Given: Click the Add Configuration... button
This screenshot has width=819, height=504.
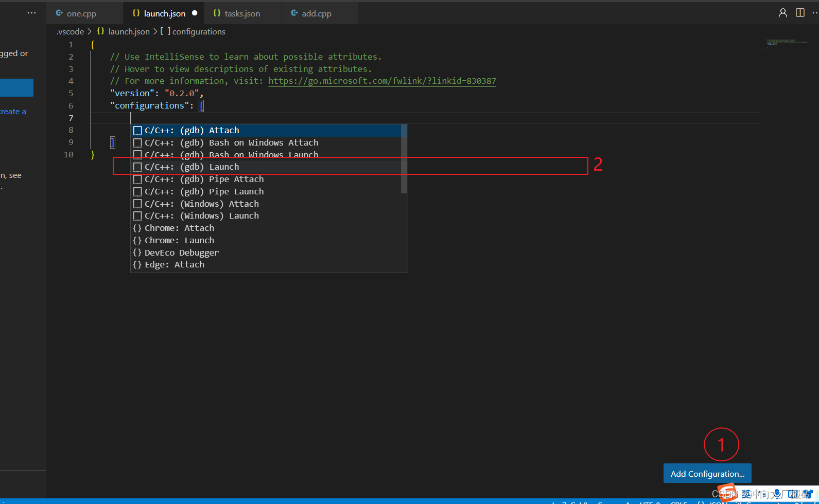Looking at the screenshot, I should [x=707, y=474].
